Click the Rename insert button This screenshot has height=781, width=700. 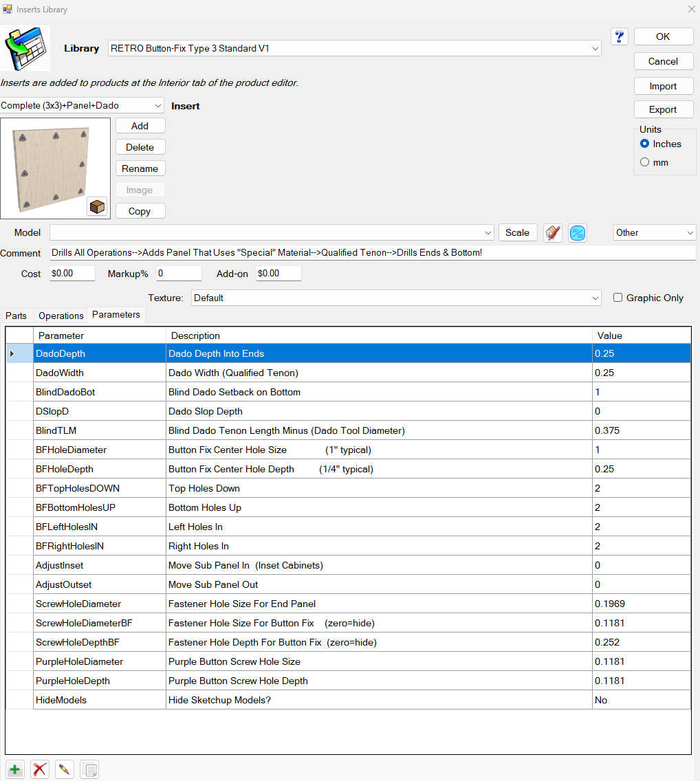pos(140,168)
